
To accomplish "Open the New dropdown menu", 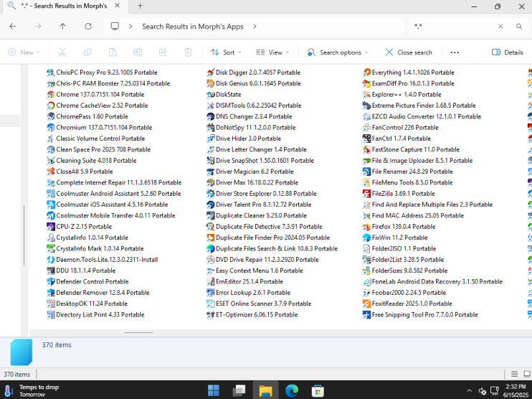I will 24,52.
